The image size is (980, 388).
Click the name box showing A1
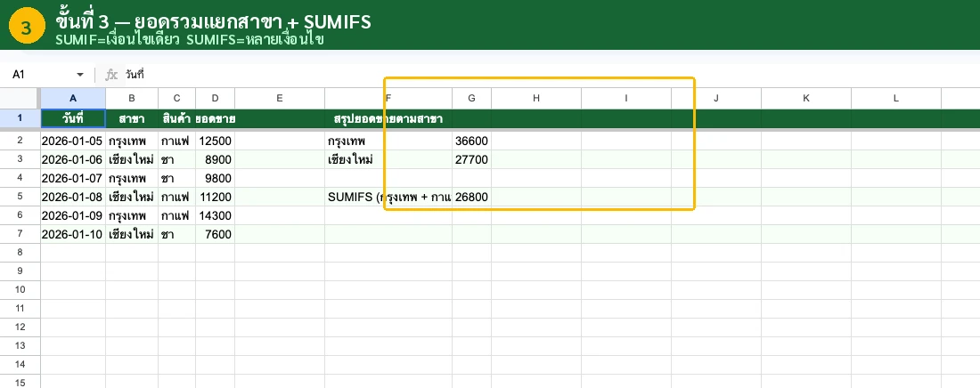[x=40, y=75]
